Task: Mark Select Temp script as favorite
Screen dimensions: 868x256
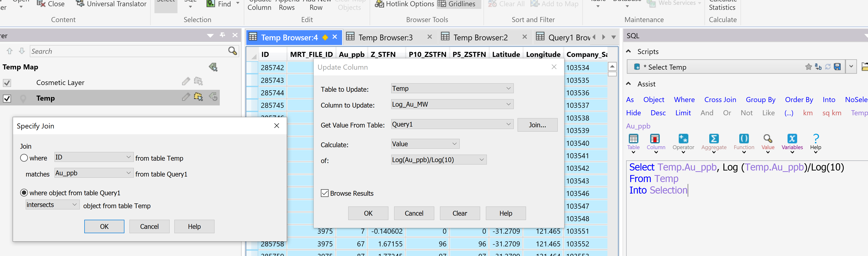Action: tap(808, 67)
